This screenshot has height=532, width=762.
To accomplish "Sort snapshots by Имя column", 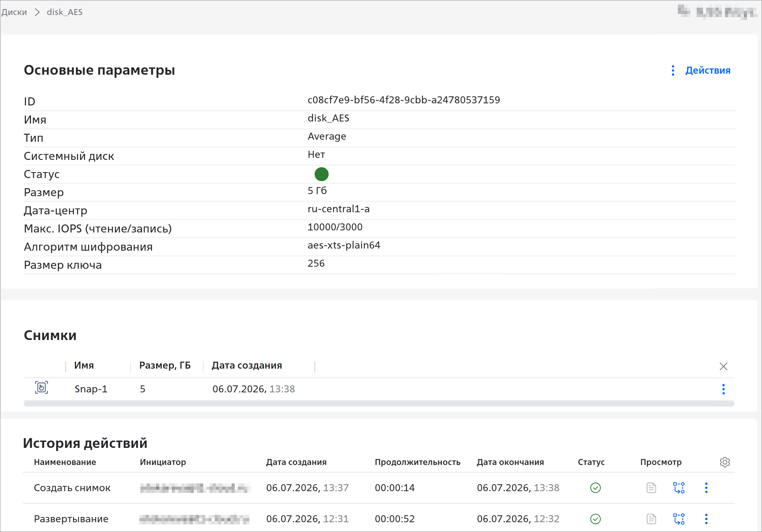I will [84, 365].
